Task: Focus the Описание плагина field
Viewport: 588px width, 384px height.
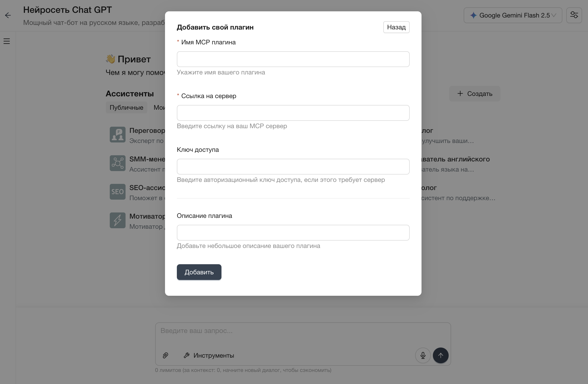Action: (293, 233)
